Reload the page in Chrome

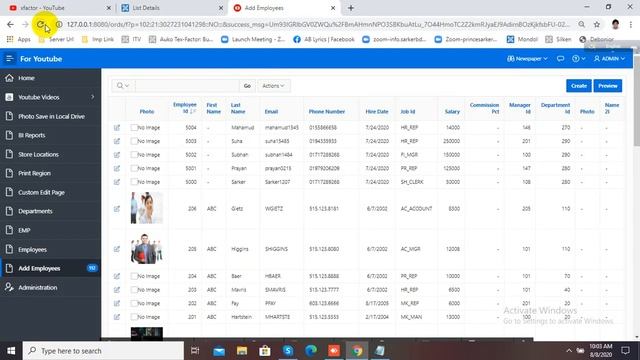point(40,24)
